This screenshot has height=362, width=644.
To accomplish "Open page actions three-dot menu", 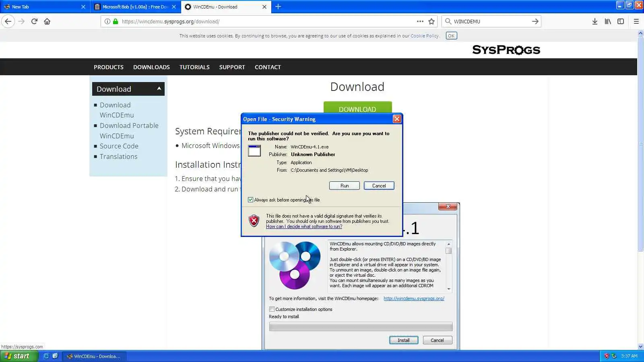I will tap(420, 21).
